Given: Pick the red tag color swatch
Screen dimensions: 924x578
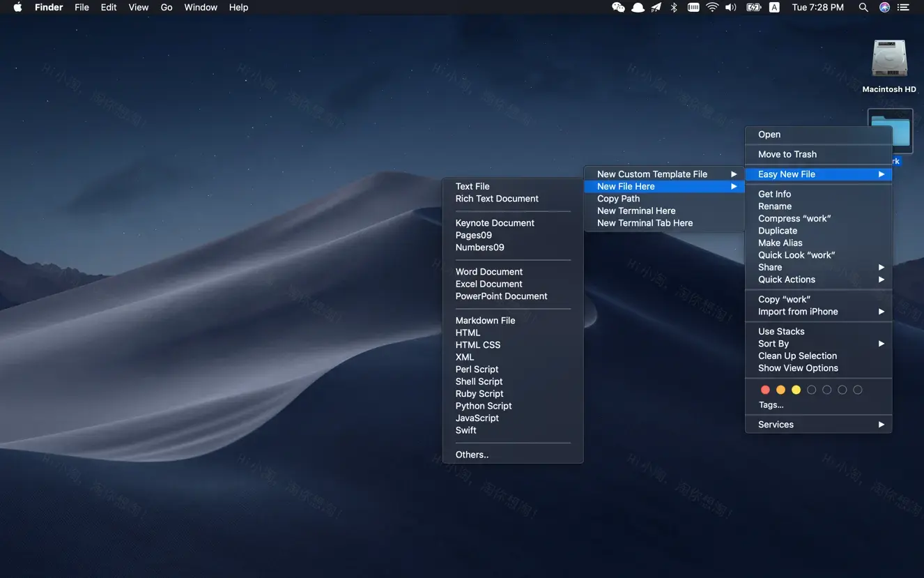Looking at the screenshot, I should (765, 389).
